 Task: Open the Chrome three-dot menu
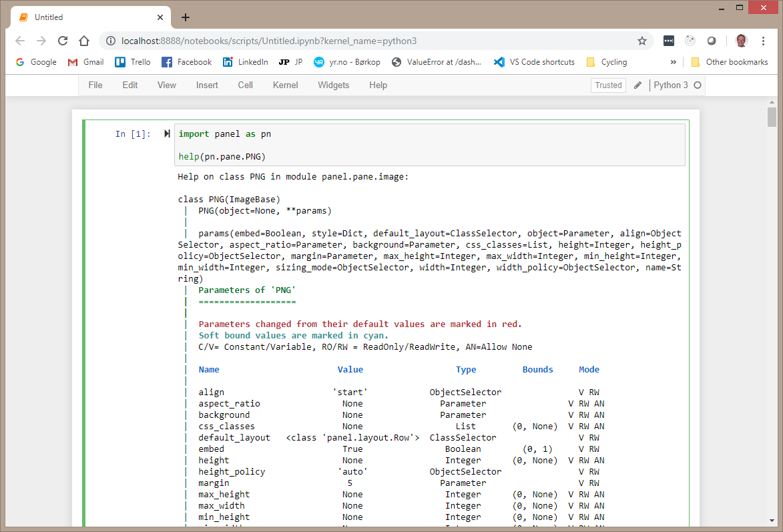click(763, 41)
